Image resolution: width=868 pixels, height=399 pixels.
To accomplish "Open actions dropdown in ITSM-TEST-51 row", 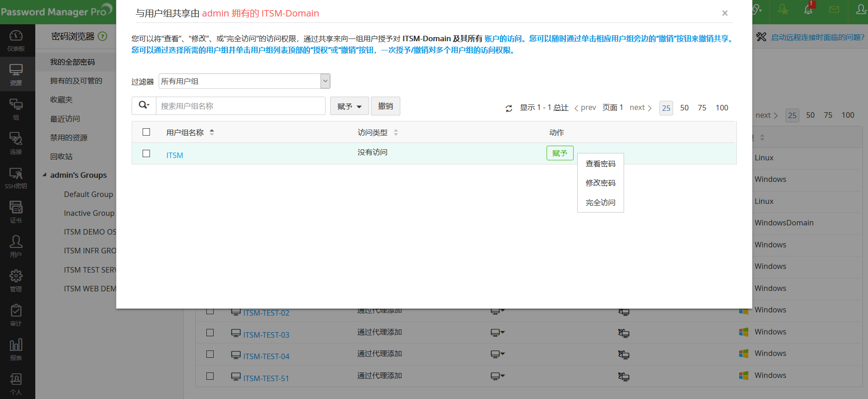I will click(498, 376).
